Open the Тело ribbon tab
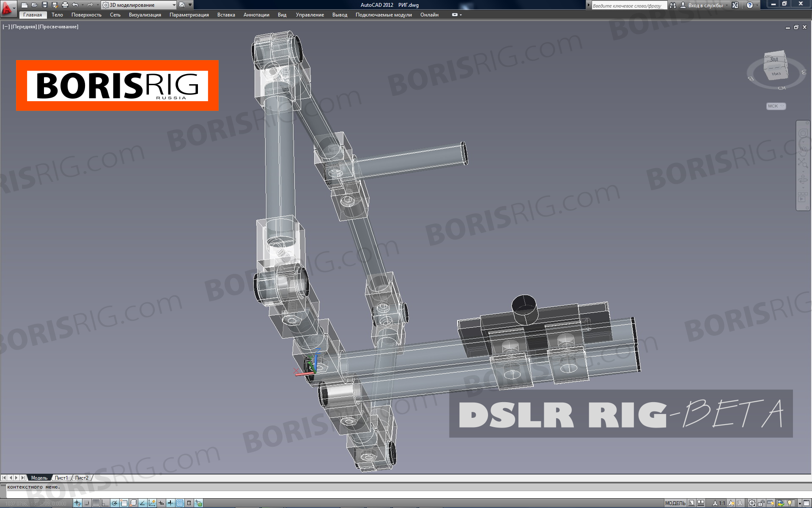Image resolution: width=812 pixels, height=508 pixels. (57, 15)
